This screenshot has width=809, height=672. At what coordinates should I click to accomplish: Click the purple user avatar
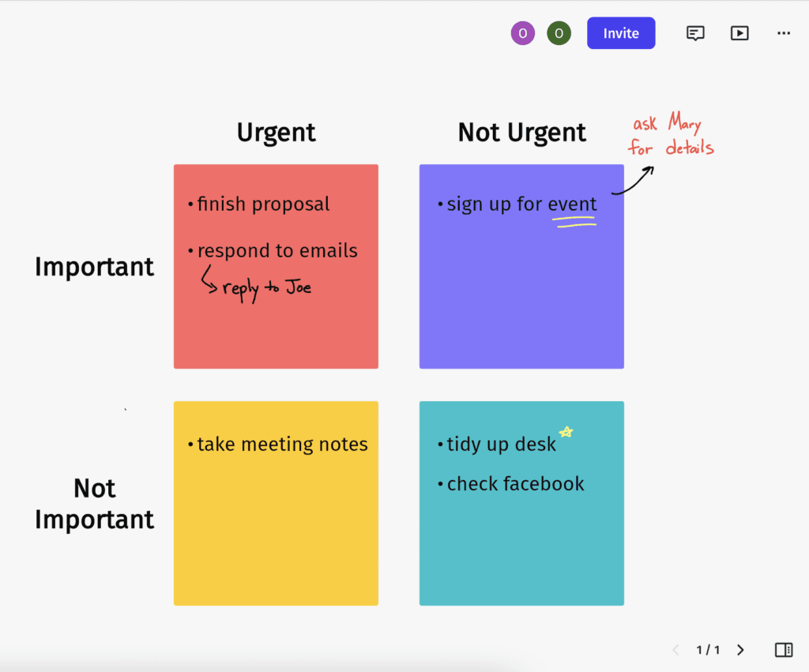522,33
